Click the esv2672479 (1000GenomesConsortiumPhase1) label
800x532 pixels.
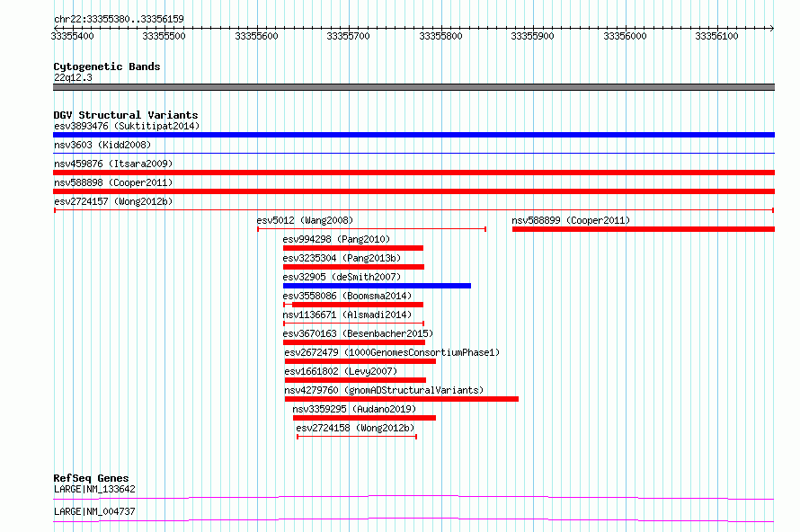[392, 352]
